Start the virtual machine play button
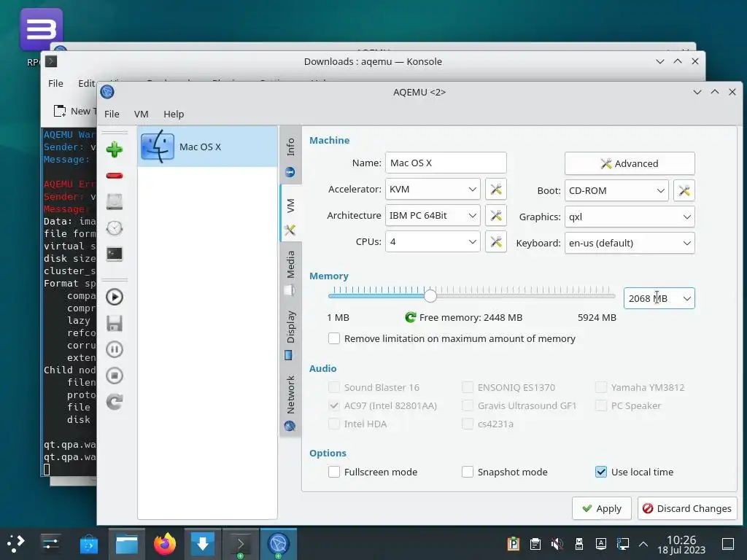 tap(115, 297)
